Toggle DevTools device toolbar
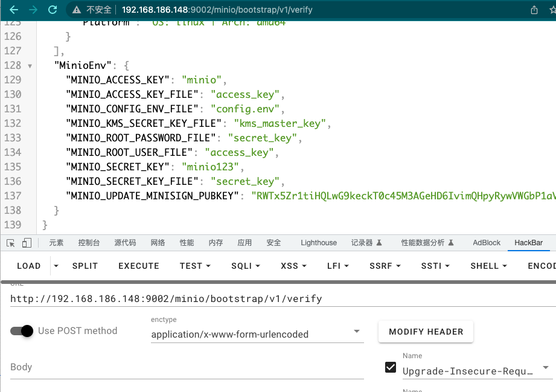This screenshot has height=392, width=556. pos(27,243)
